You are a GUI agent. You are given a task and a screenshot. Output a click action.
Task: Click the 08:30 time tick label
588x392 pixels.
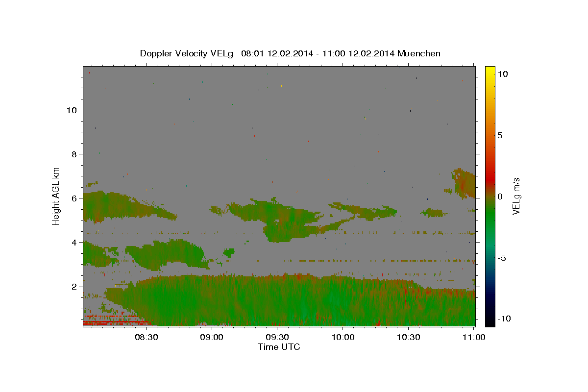147,337
